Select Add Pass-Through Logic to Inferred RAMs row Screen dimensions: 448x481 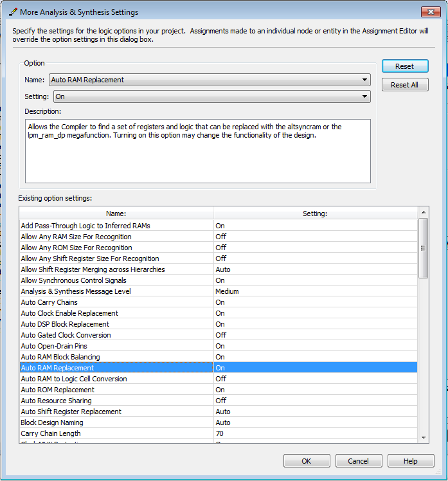pos(85,226)
